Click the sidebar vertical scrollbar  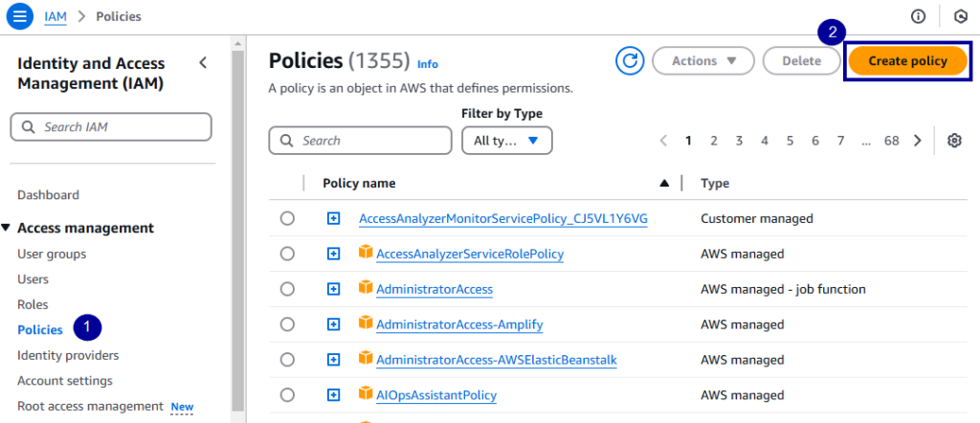click(x=237, y=230)
